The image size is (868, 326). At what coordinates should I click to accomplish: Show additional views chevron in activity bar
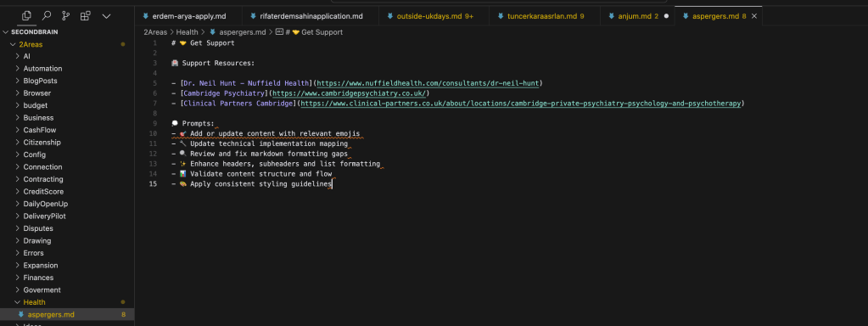106,16
